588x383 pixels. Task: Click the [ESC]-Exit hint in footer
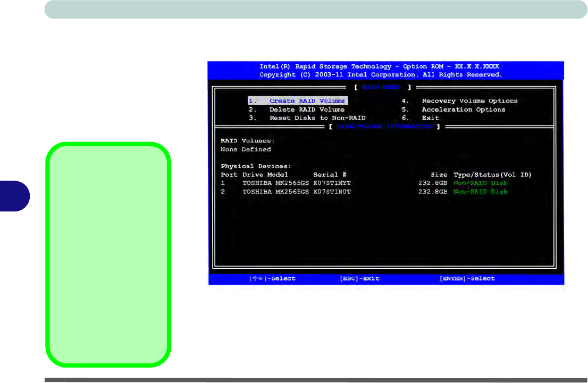360,278
